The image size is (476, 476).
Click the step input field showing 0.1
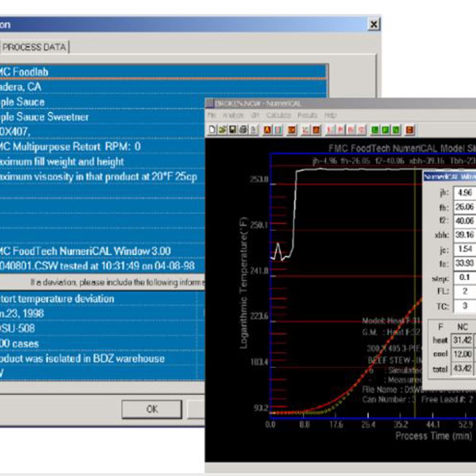click(x=464, y=277)
